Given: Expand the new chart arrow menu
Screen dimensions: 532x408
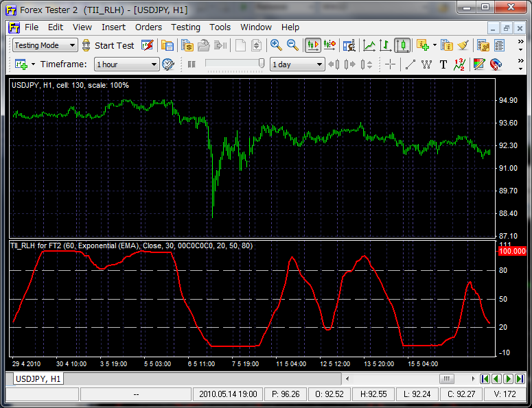Looking at the screenshot, I should pyautogui.click(x=33, y=64).
